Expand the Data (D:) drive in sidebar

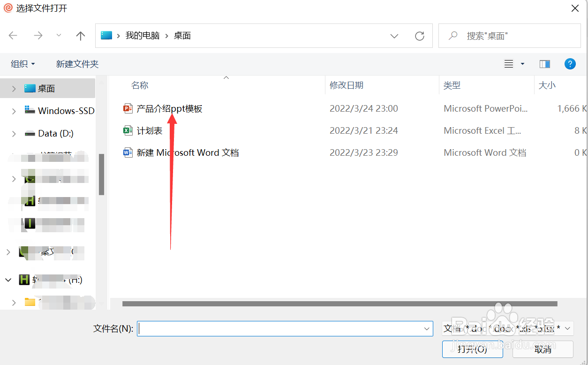(14, 133)
